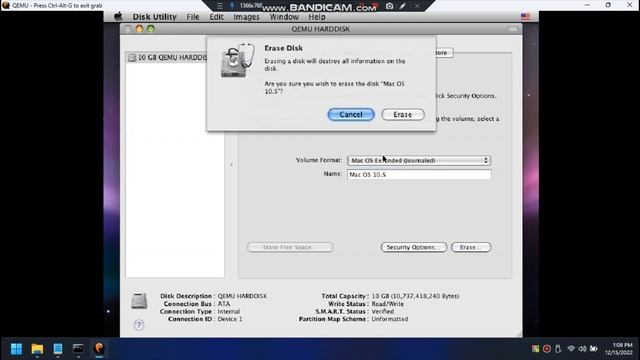640x360 pixels.
Task: Open the Notepad taskbar icon
Action: click(58, 349)
